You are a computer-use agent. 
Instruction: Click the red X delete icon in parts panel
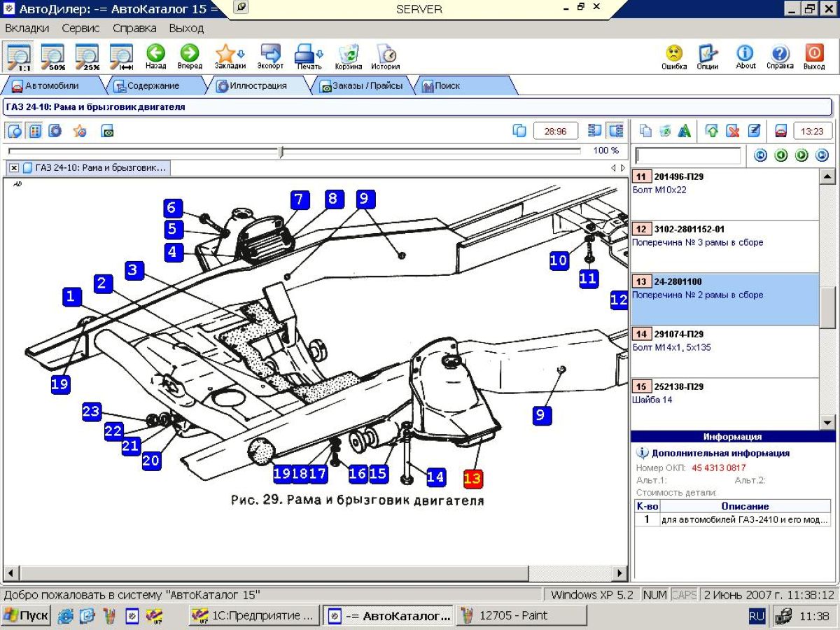(x=733, y=131)
